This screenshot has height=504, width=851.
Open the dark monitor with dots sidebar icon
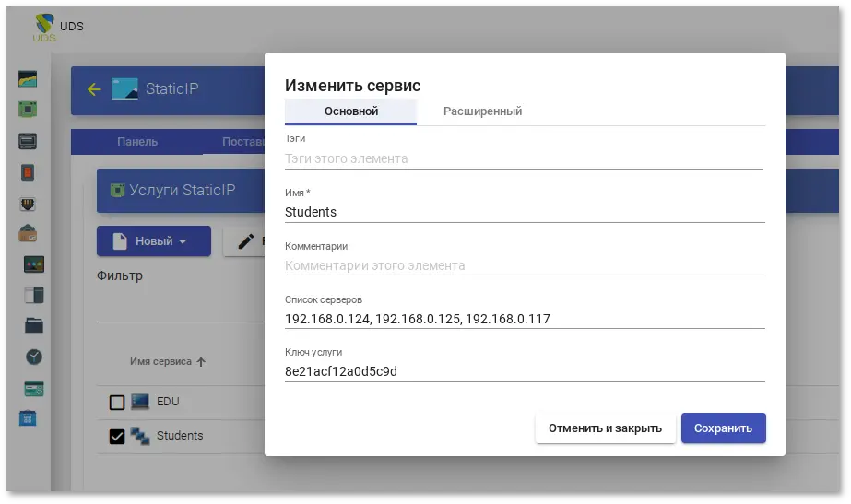coord(33,264)
